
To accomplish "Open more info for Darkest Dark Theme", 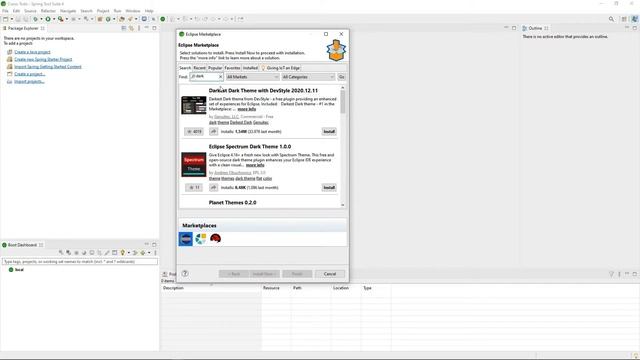I will point(247,109).
